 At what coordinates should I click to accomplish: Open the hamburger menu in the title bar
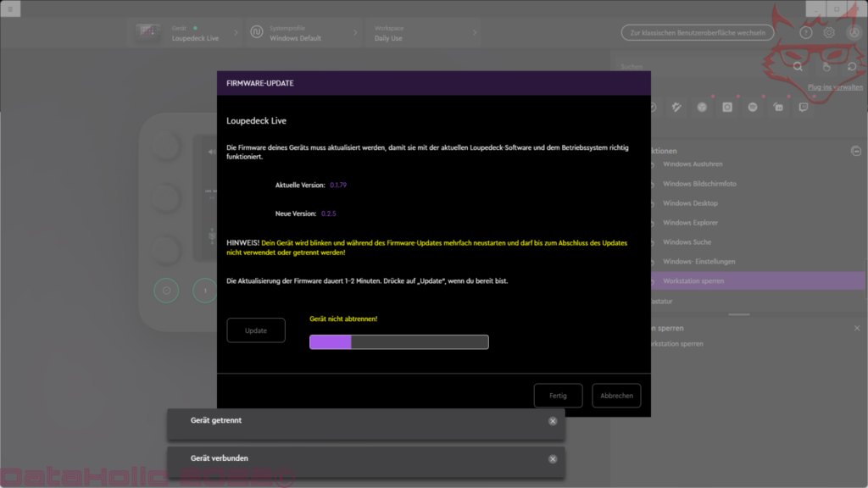(10, 8)
